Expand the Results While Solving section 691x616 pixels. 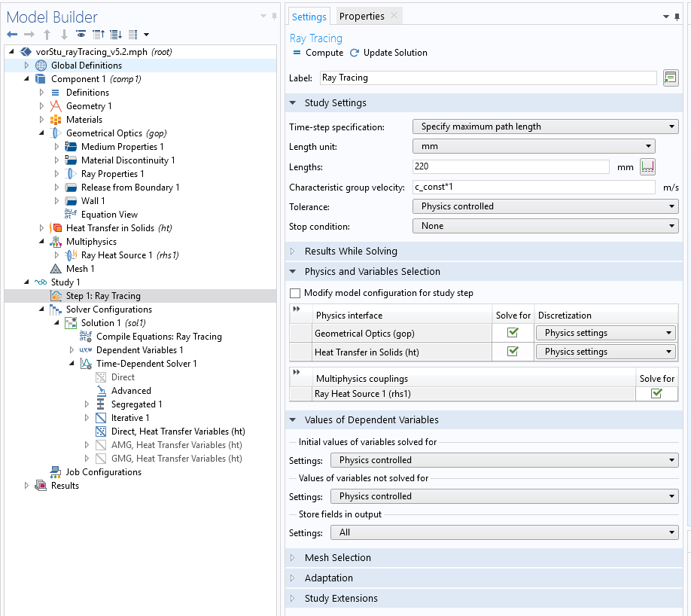350,251
